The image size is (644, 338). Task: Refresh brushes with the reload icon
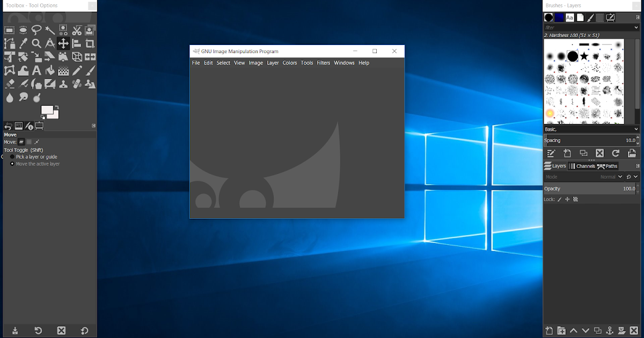point(616,153)
